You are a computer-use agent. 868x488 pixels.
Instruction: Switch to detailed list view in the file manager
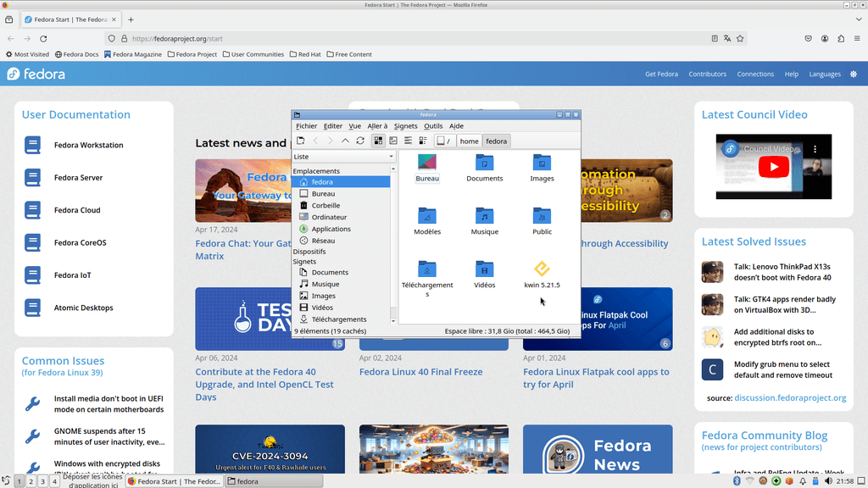[423, 141]
